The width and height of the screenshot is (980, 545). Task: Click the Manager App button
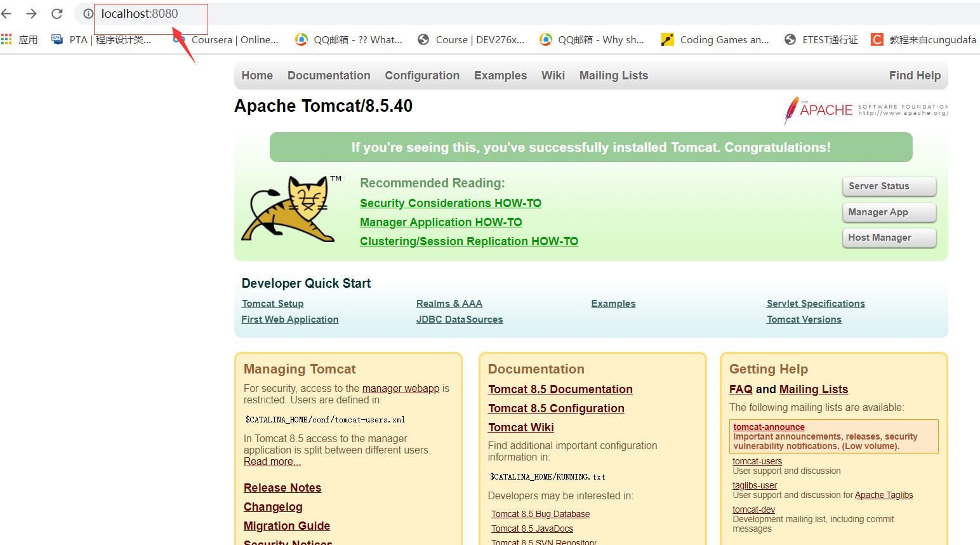[x=889, y=212]
